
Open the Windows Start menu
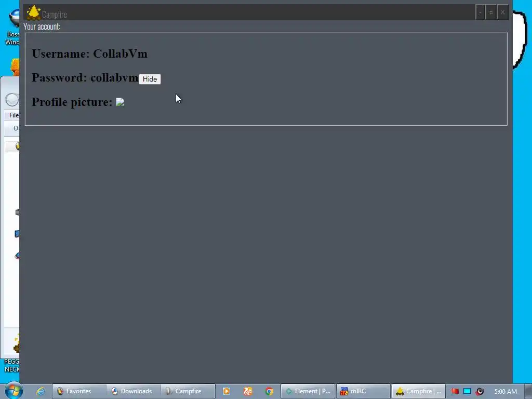[x=14, y=391]
